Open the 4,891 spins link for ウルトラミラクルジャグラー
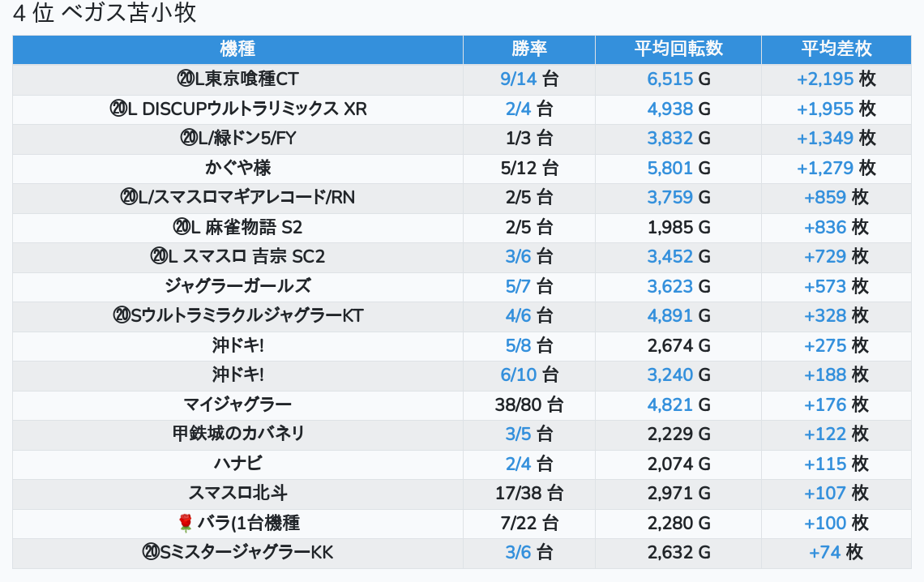 point(669,315)
